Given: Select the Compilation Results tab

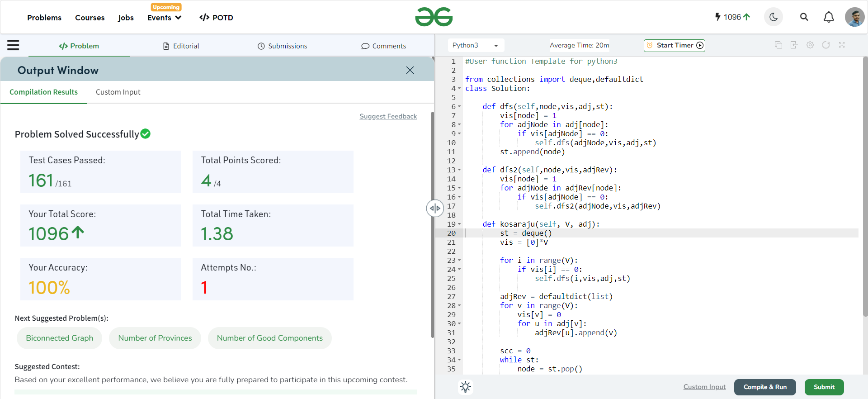Looking at the screenshot, I should [43, 92].
